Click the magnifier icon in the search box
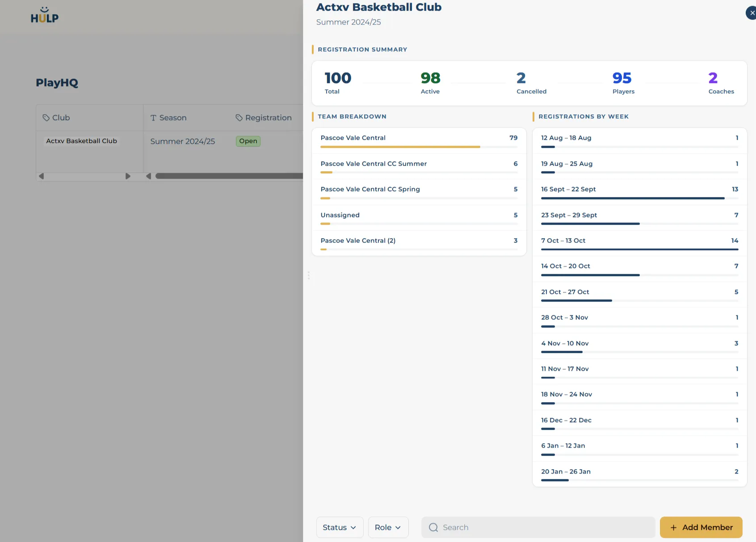 point(433,527)
